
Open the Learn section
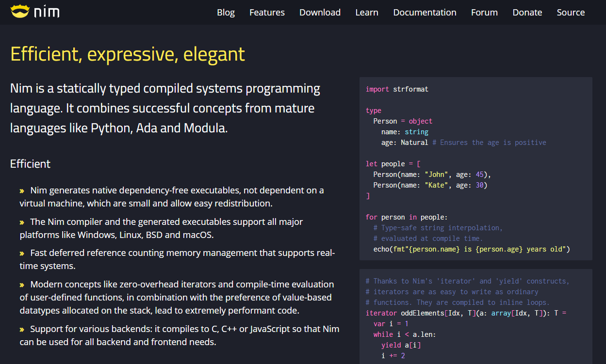pos(367,13)
